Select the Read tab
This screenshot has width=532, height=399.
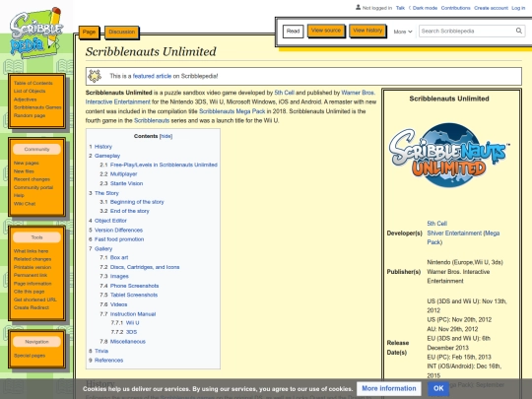[x=294, y=32]
